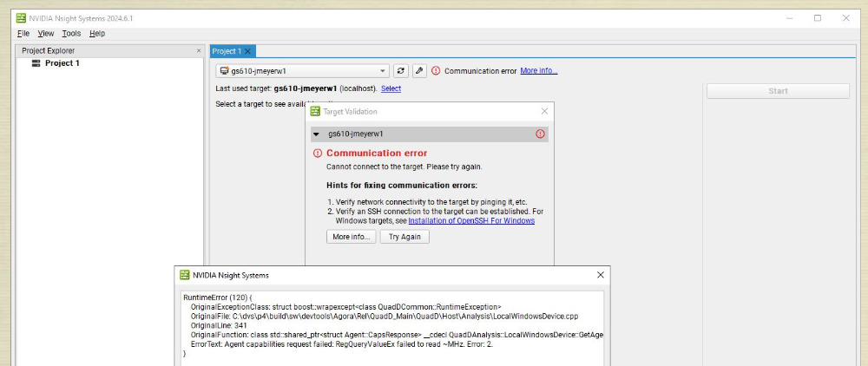Open the More info... link beside Communication error

(x=539, y=71)
